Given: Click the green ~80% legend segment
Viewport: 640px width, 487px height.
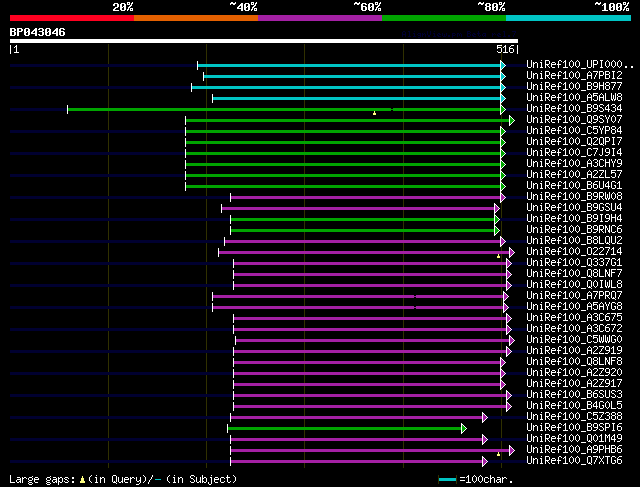Looking at the screenshot, I should point(444,18).
